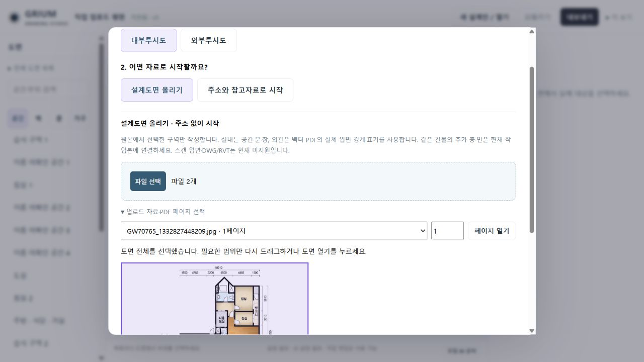Click the floor plan preview thumbnail
This screenshot has width=644, height=362.
tap(214, 298)
